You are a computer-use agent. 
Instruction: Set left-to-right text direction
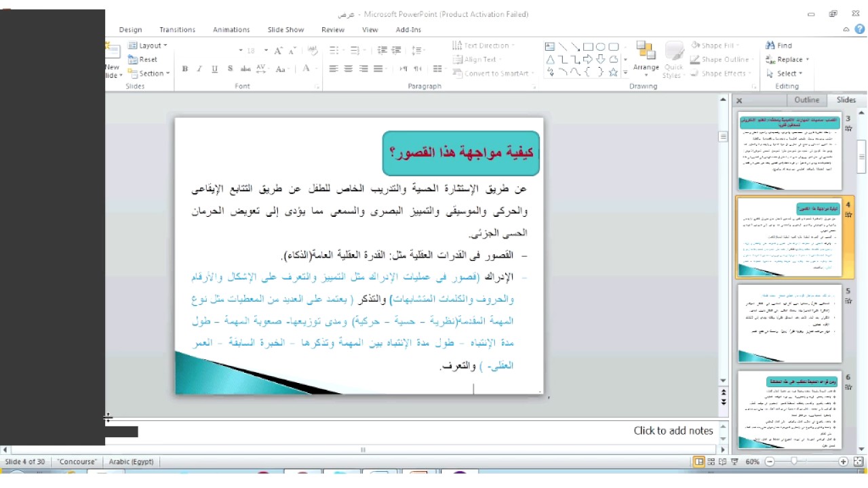tap(403, 68)
